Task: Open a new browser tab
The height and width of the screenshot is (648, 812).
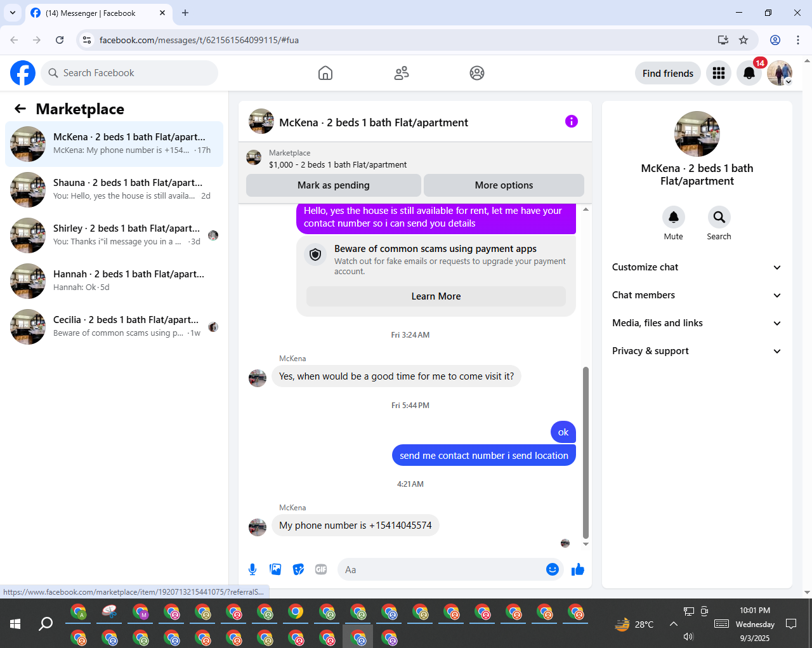Action: (x=185, y=13)
